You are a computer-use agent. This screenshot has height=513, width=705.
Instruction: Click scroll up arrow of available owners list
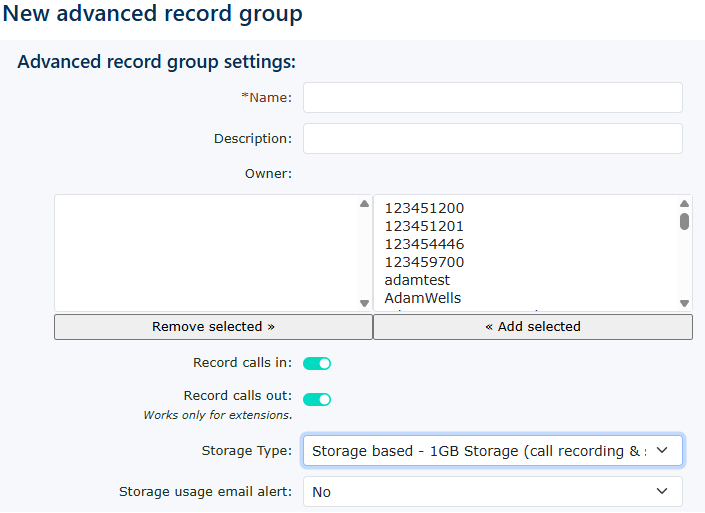coord(684,204)
